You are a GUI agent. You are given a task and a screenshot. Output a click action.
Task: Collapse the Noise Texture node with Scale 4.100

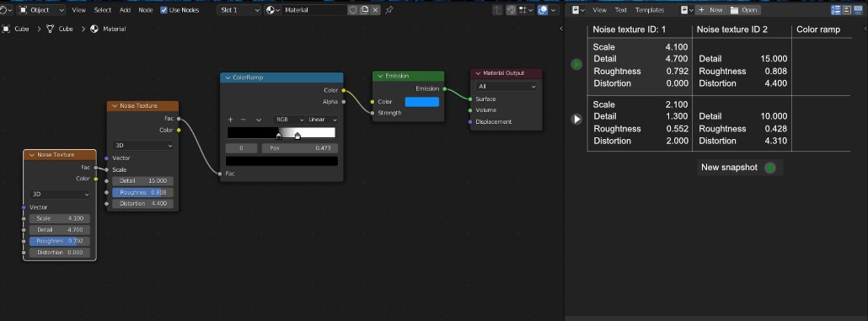[x=31, y=155]
